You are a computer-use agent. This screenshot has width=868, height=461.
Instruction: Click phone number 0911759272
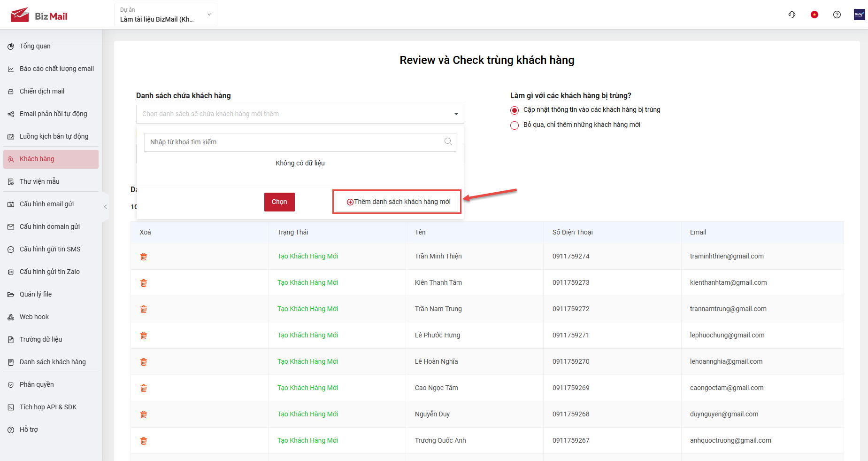tap(571, 309)
